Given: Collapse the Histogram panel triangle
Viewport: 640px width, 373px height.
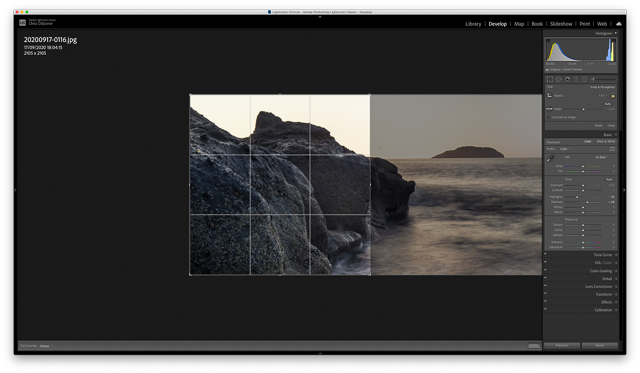Looking at the screenshot, I should click(616, 33).
